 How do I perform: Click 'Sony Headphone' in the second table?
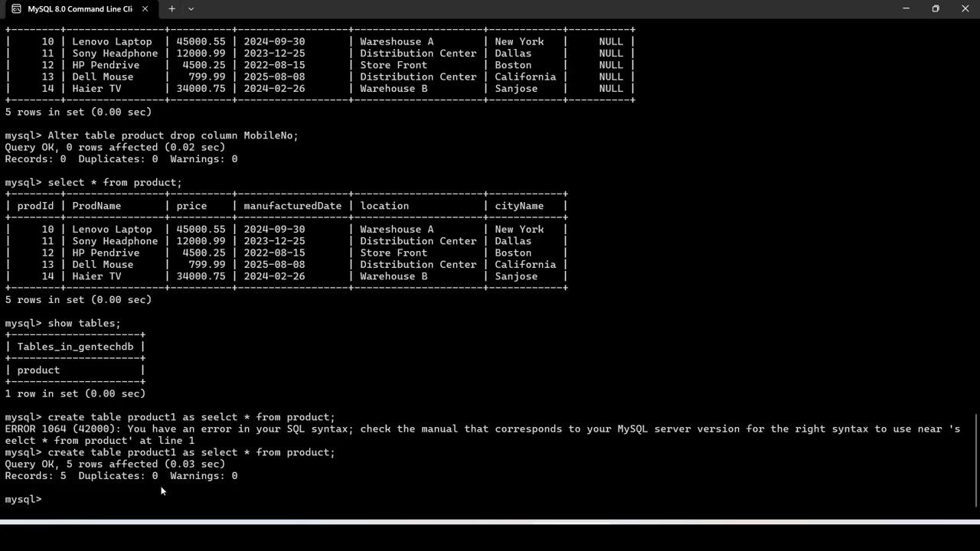(x=115, y=241)
